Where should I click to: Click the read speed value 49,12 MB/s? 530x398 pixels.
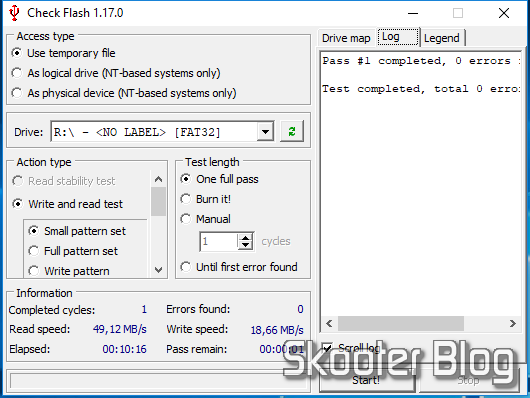click(120, 329)
